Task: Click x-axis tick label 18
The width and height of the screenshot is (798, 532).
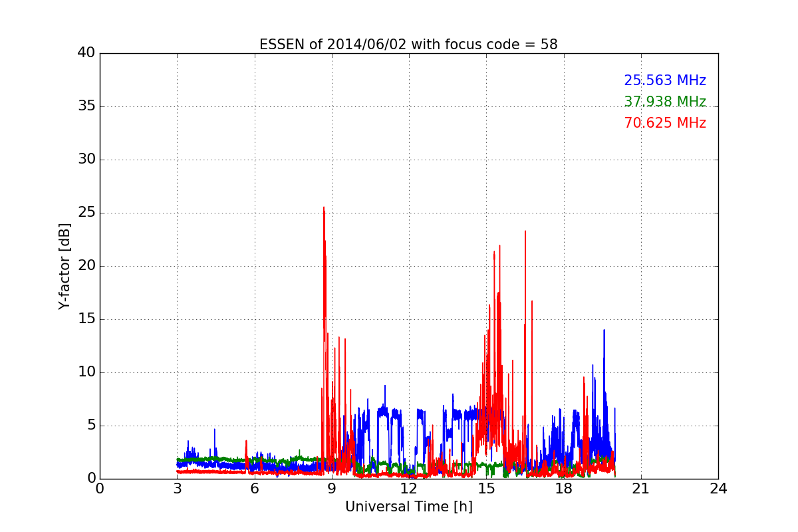Action: pos(563,489)
